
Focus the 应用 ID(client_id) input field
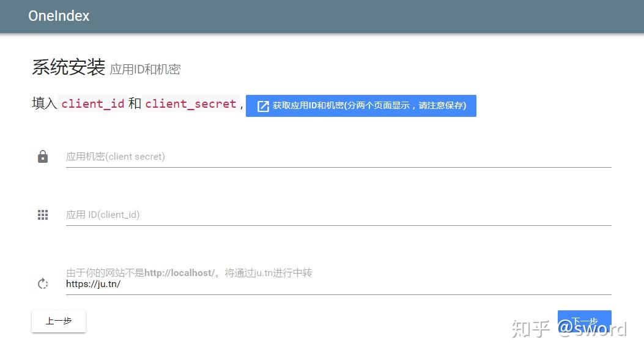point(245,214)
